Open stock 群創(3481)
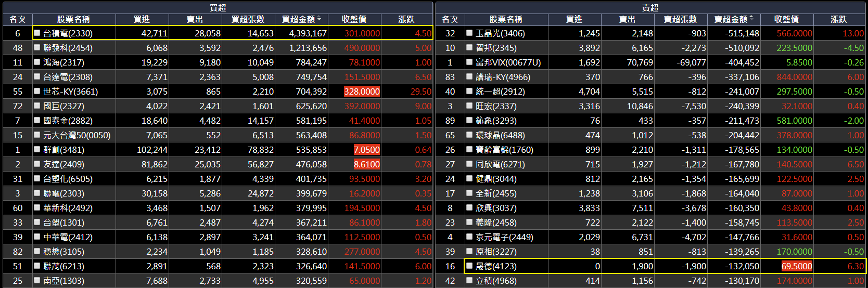Viewport: 868px width, 288px height. [63, 150]
